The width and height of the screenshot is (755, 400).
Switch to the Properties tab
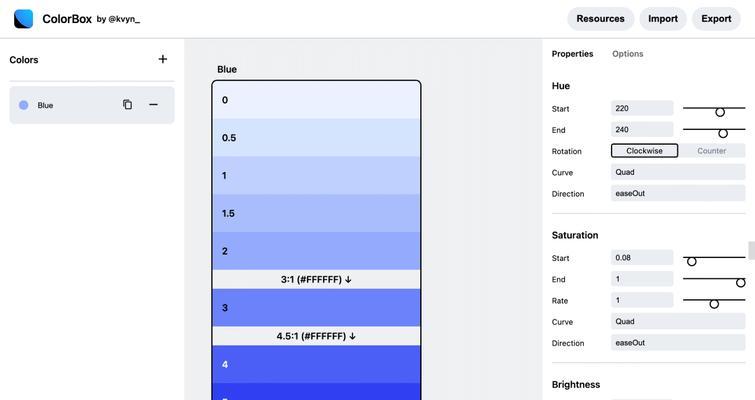tap(572, 53)
